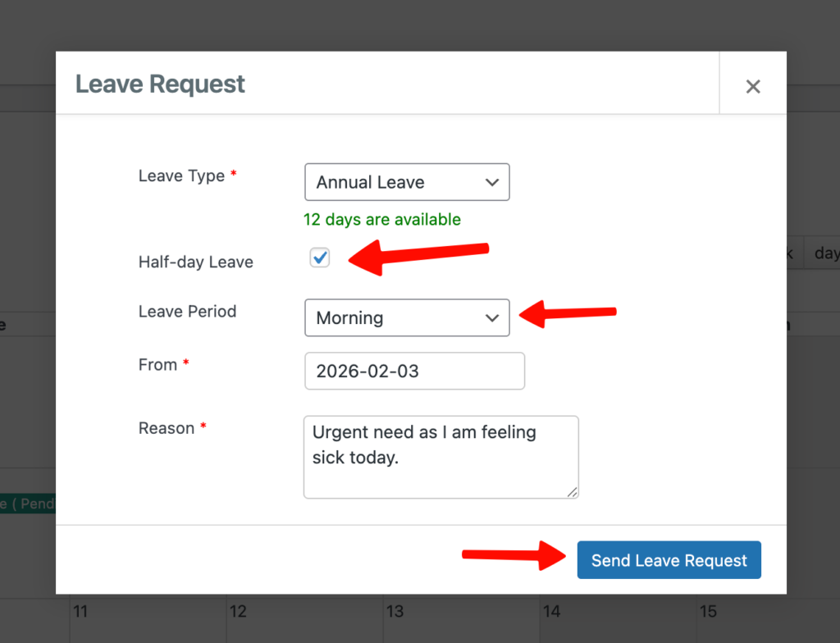
Task: Click the Reason box resize handle
Action: pos(573,492)
